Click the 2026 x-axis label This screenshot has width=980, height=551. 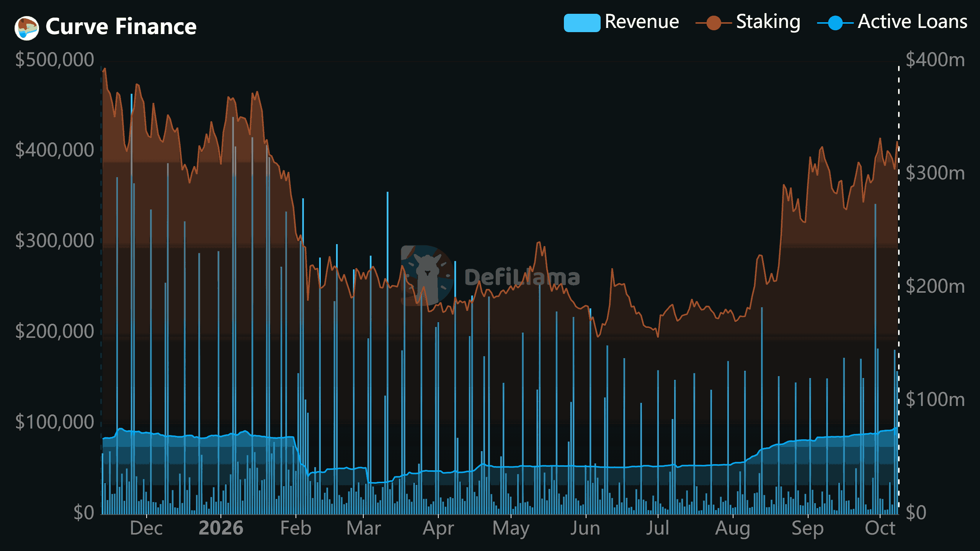(221, 528)
